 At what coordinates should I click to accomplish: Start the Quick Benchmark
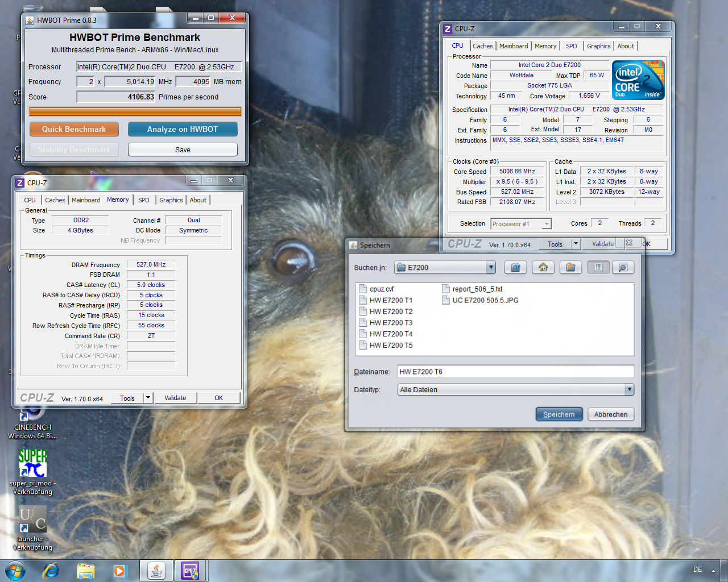click(74, 129)
